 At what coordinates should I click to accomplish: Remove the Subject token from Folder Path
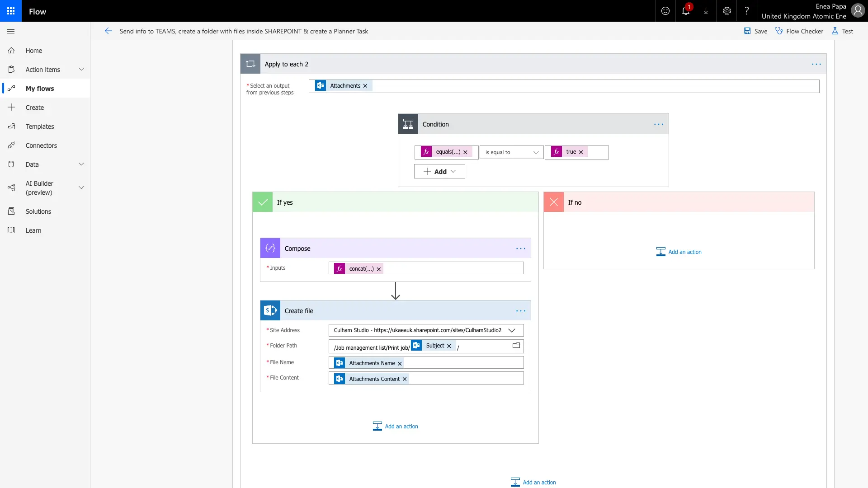[x=449, y=346]
